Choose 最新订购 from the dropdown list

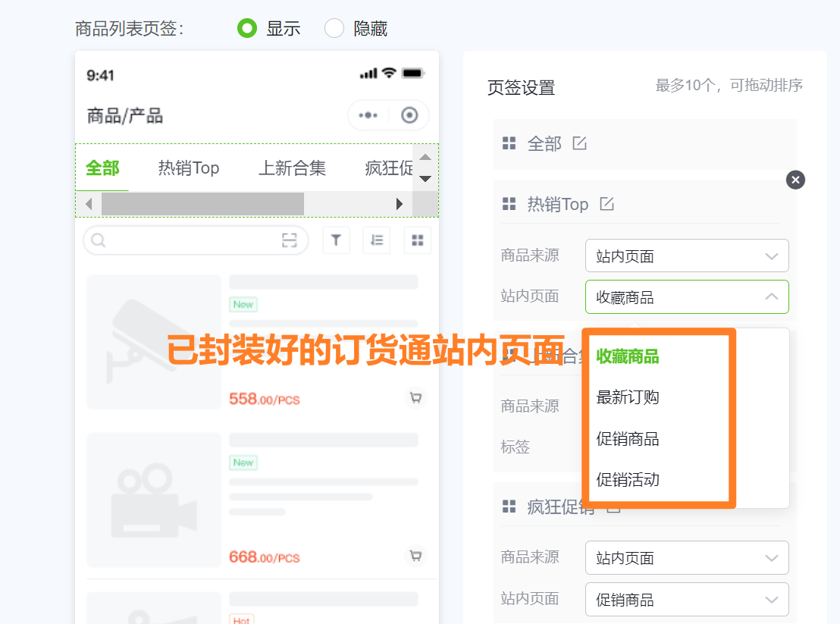(x=628, y=397)
